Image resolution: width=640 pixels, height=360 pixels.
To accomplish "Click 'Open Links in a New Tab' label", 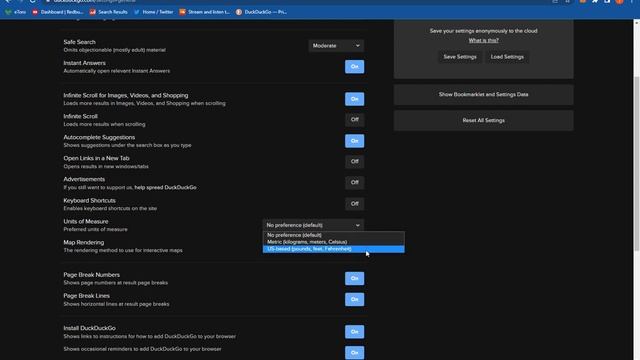I will (x=96, y=158).
